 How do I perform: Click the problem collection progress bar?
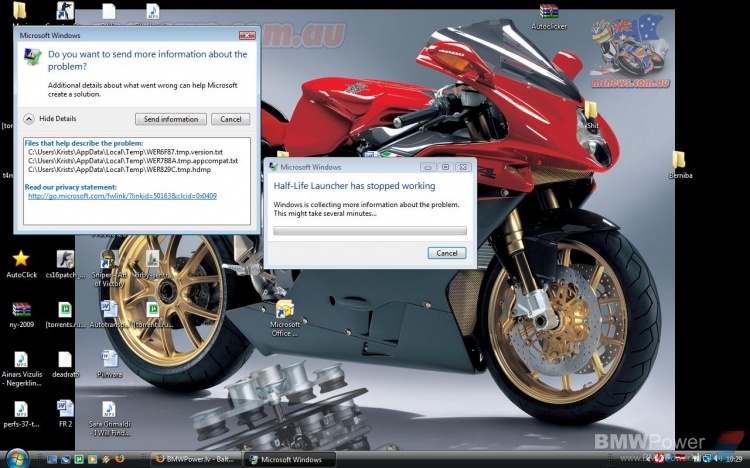coord(370,231)
